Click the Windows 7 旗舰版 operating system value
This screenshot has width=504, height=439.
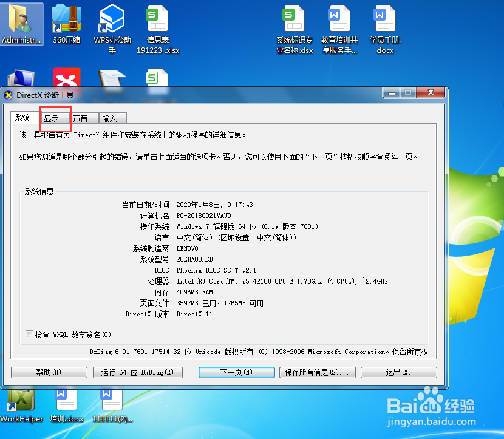[x=247, y=226]
